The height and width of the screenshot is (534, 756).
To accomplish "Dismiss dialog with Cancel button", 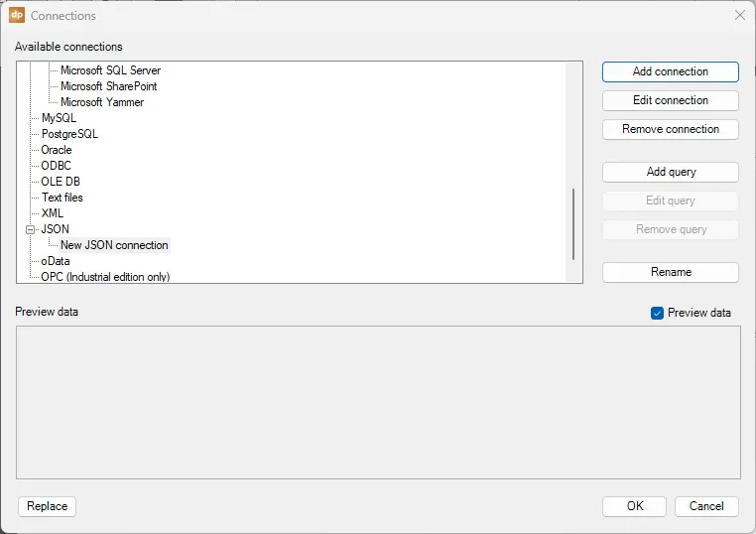I will 706,506.
